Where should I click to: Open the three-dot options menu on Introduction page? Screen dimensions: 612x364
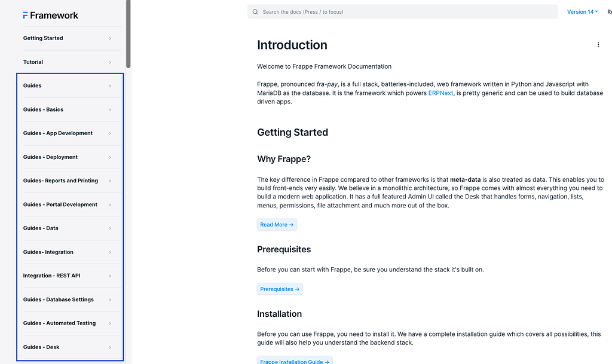(598, 44)
